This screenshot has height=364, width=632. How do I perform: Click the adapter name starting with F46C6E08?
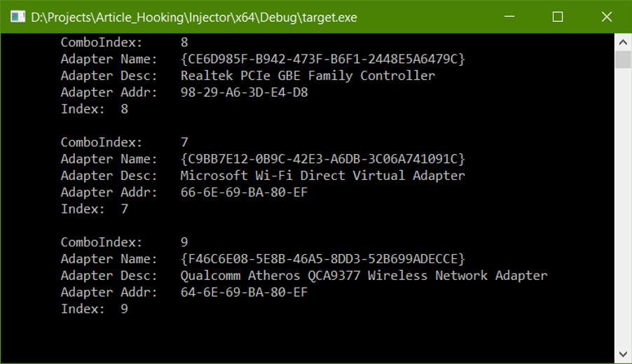[322, 259]
